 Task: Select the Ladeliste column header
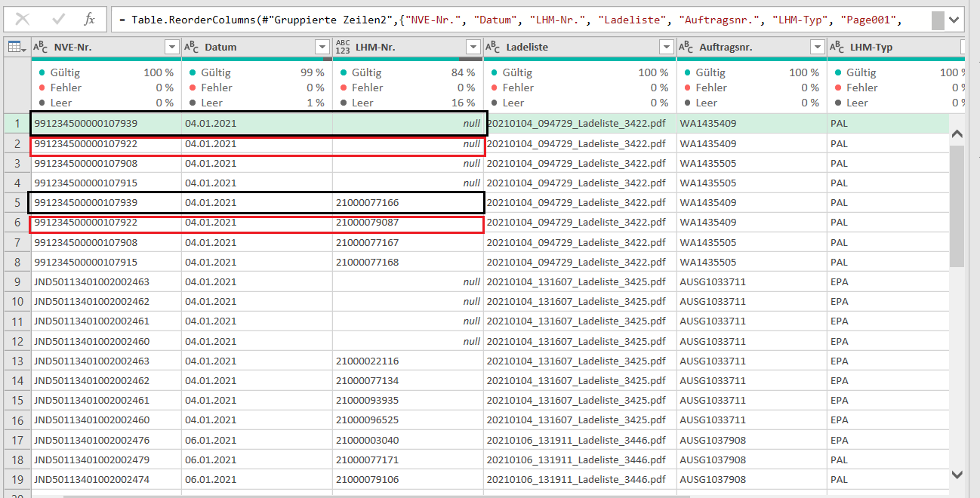tap(580, 47)
